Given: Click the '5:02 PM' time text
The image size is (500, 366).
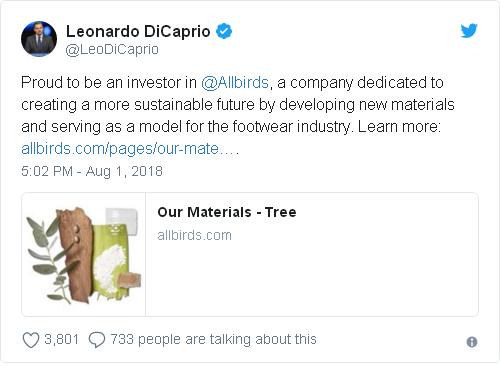Looking at the screenshot, I should point(47,171).
